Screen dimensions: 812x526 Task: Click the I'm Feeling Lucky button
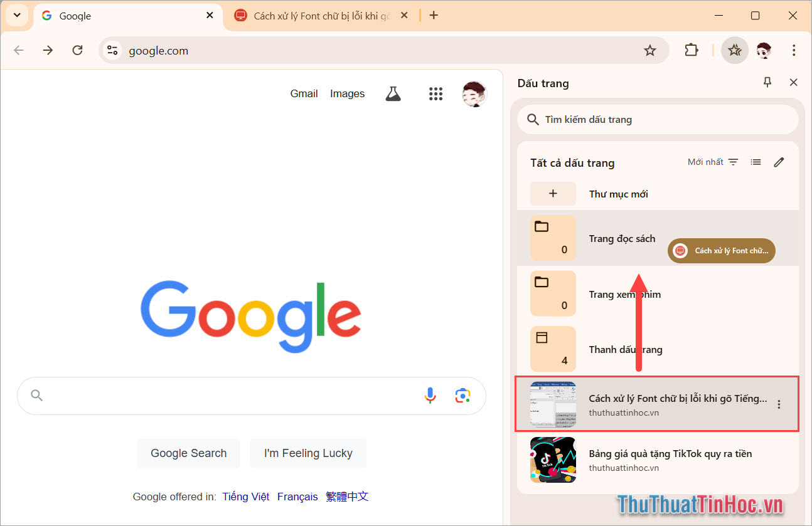pos(308,453)
